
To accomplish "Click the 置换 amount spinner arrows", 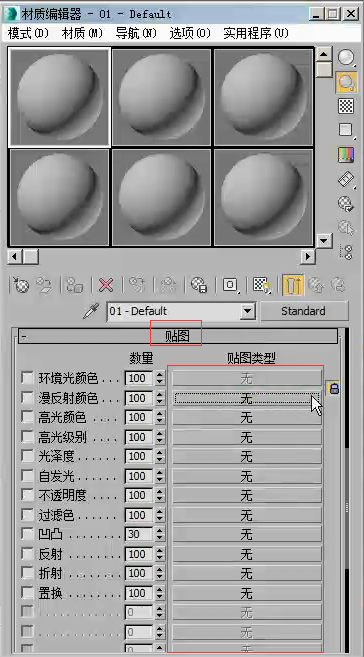I will pos(160,593).
